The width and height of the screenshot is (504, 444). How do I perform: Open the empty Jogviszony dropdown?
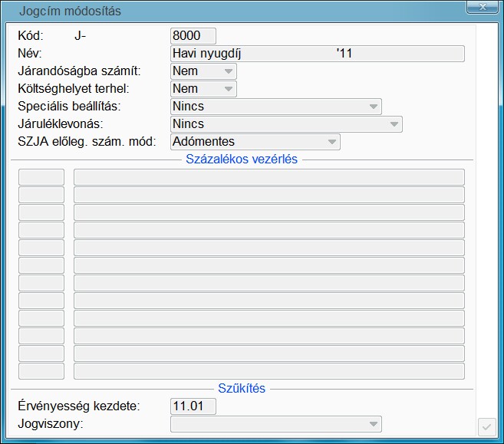point(276,424)
